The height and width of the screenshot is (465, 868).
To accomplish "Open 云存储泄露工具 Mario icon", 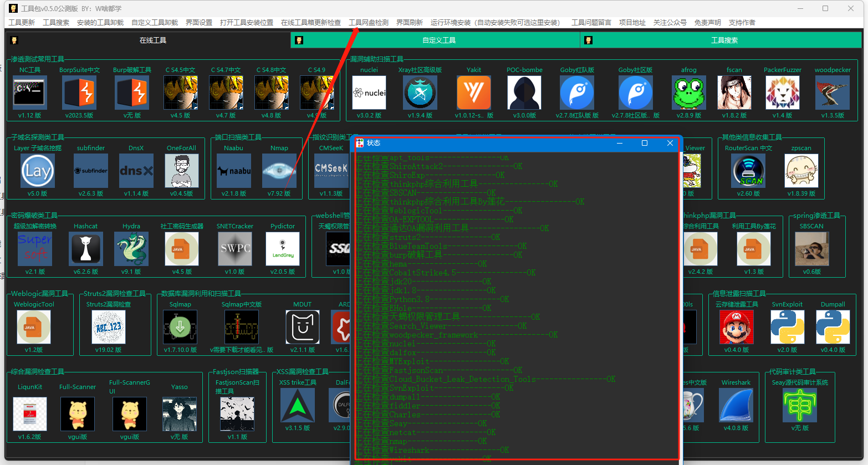I will [x=737, y=327].
